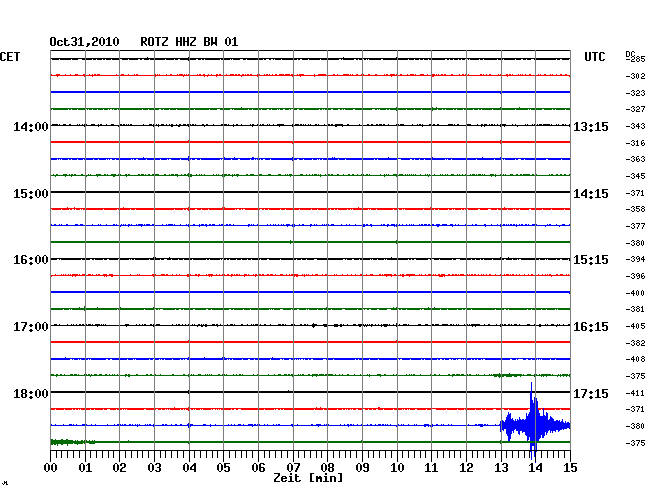Click the 05 minute axis label

point(223,468)
